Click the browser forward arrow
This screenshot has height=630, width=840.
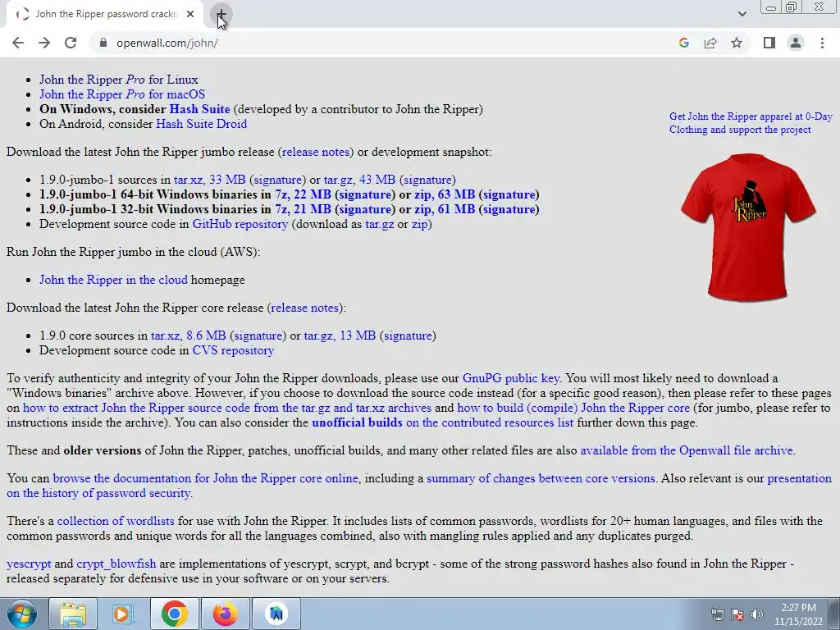point(44,43)
